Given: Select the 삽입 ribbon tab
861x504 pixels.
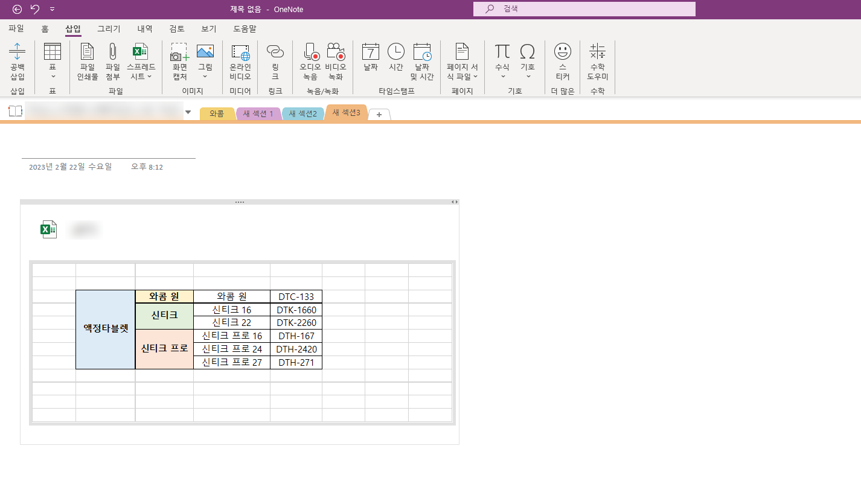Looking at the screenshot, I should pos(73,28).
